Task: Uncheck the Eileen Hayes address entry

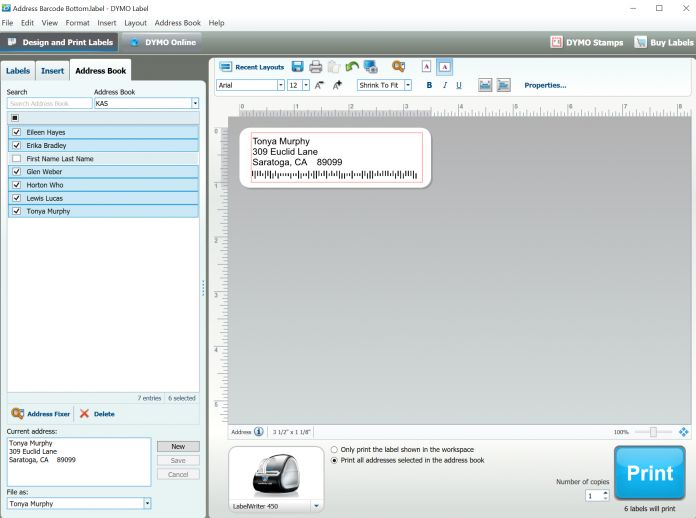Action: [16, 132]
